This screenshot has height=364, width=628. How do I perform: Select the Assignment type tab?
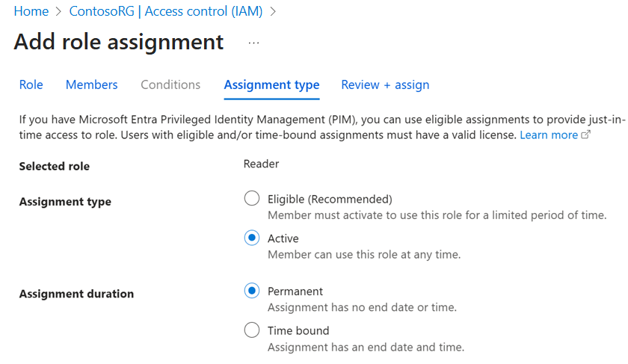pos(271,84)
